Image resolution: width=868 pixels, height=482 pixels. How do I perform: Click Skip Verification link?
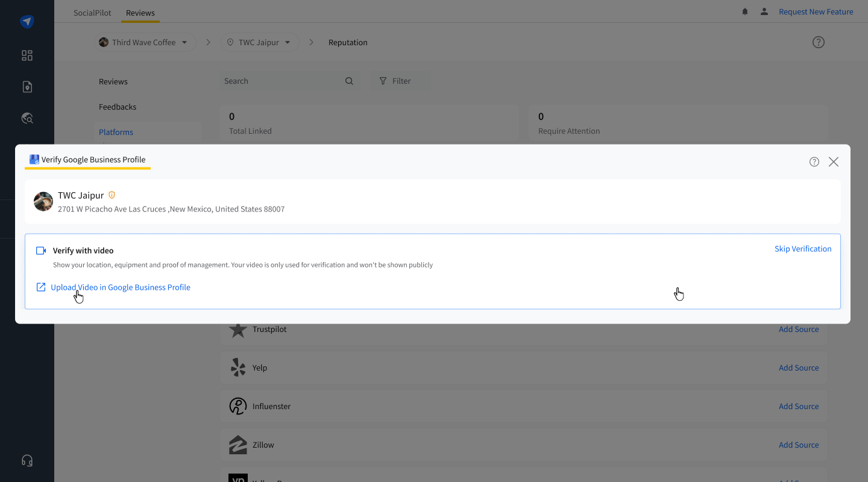coord(803,249)
